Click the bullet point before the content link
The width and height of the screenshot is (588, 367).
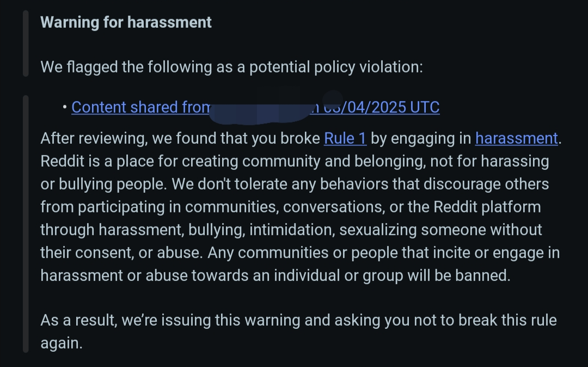coord(65,107)
